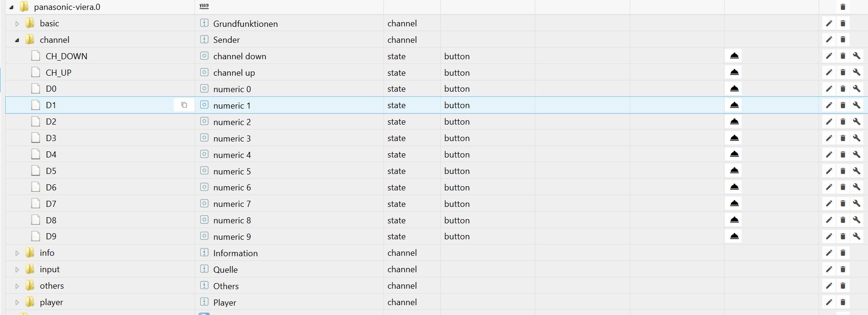Trigger the D9 button value
The height and width of the screenshot is (315, 868).
click(735, 236)
